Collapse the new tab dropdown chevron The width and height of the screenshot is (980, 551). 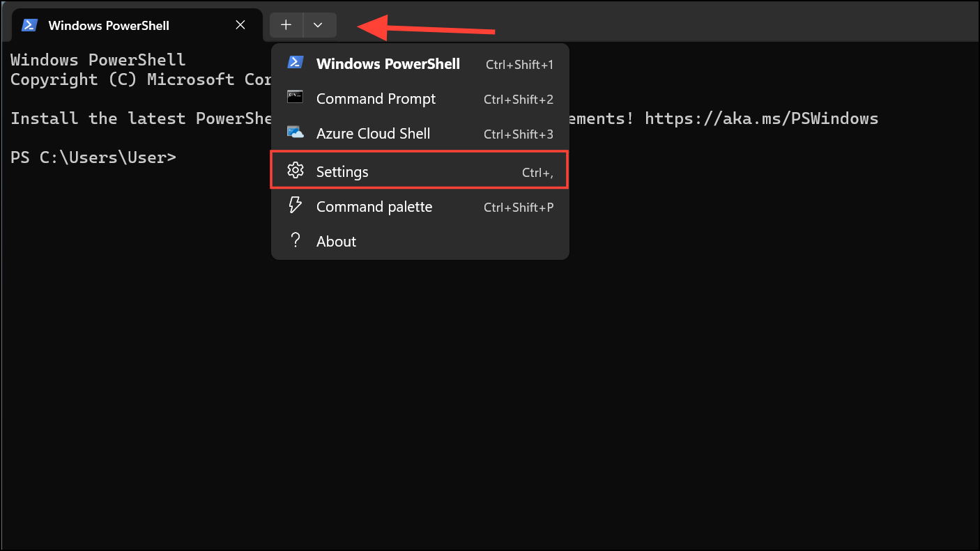click(x=319, y=25)
